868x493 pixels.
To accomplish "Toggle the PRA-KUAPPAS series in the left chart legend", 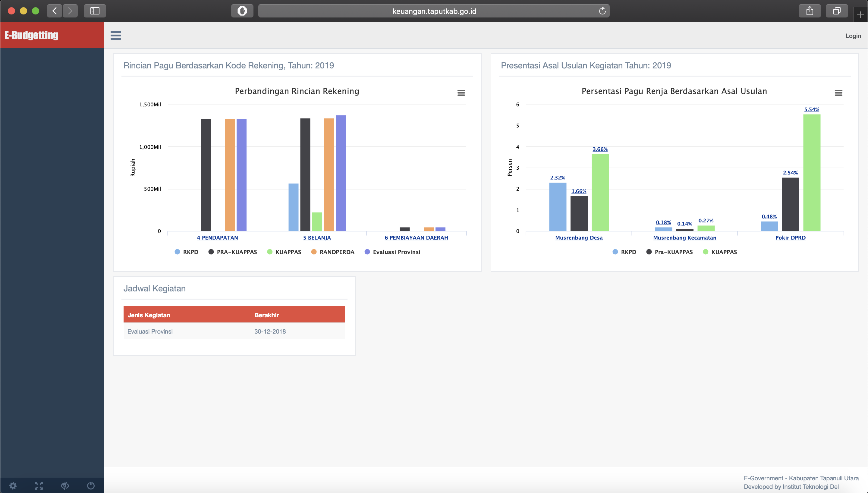I will click(x=236, y=252).
